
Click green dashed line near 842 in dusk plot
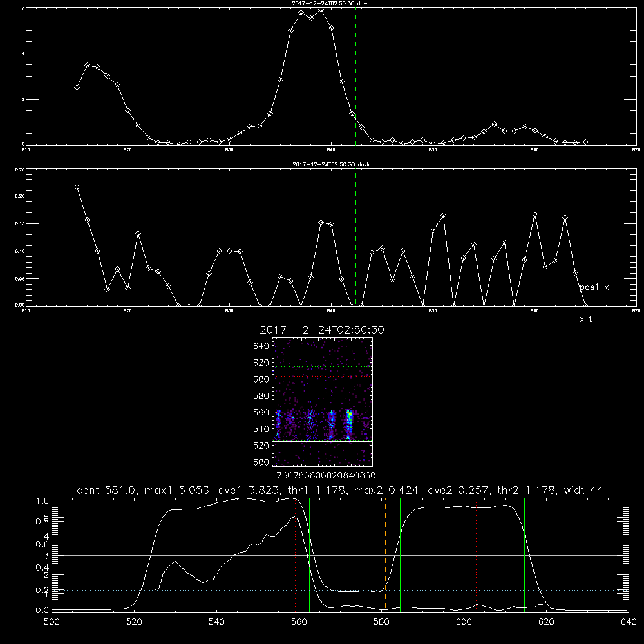point(355,237)
